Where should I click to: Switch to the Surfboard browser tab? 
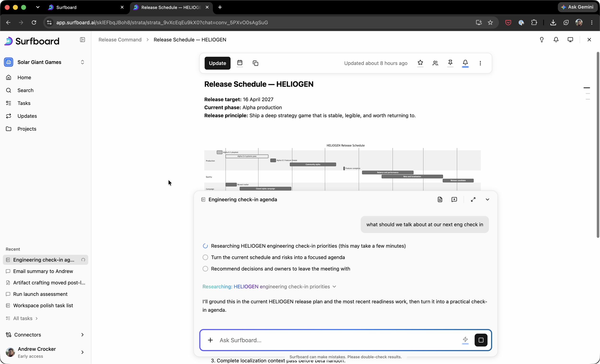(86, 7)
